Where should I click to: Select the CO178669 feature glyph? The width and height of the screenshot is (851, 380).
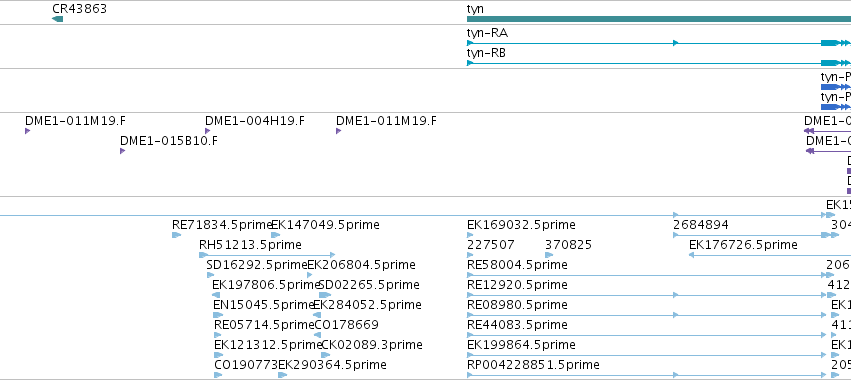pos(318,335)
